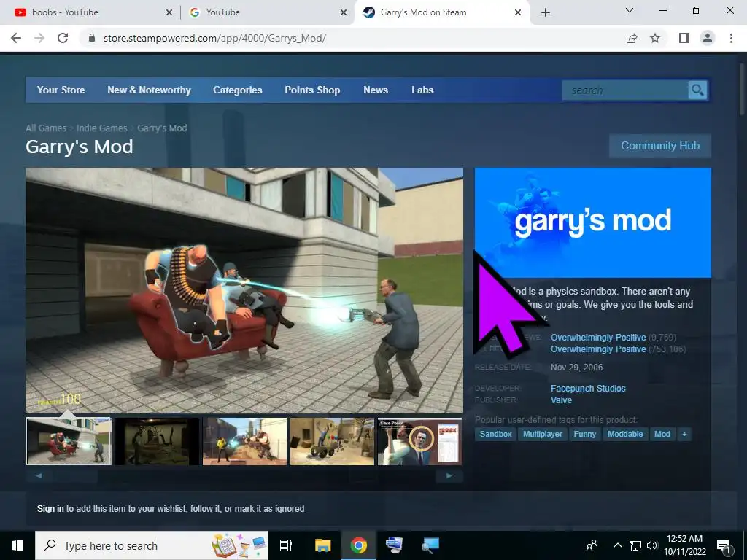Select the dark room screenshot thumbnail
Image resolution: width=747 pixels, height=560 pixels.
(157, 441)
